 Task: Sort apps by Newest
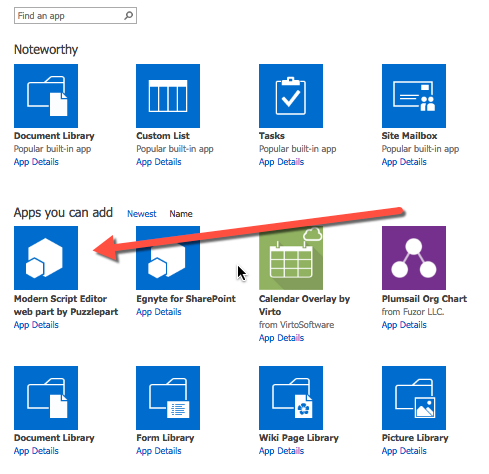pos(142,214)
